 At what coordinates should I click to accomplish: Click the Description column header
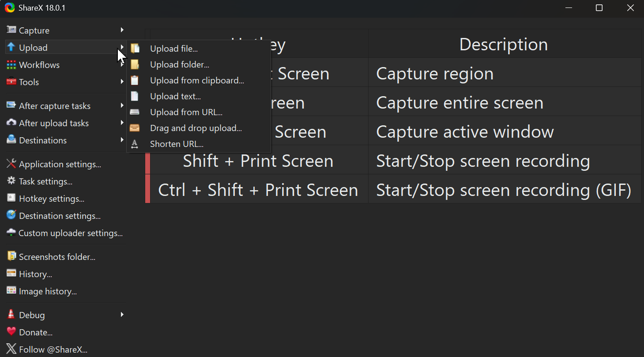click(x=505, y=44)
